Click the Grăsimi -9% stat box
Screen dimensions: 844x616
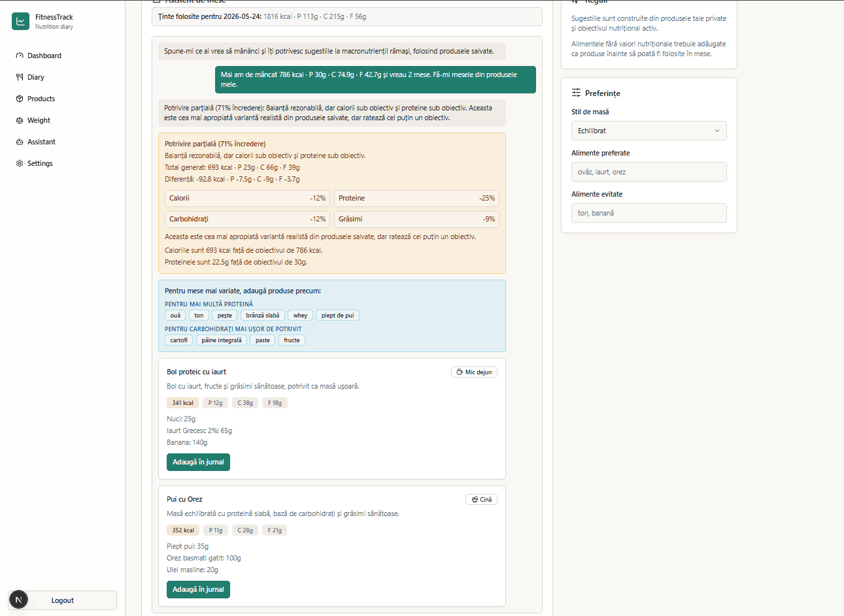click(x=416, y=219)
